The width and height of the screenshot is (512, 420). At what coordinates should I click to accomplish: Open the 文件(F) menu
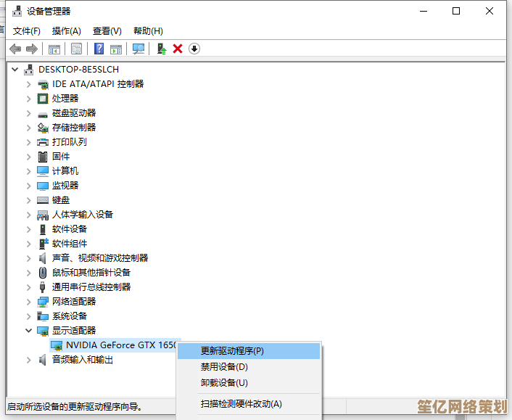[x=27, y=30]
